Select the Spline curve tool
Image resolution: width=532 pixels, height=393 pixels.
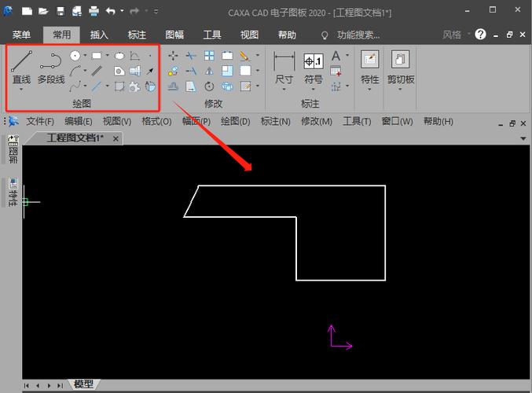pyautogui.click(x=75, y=86)
